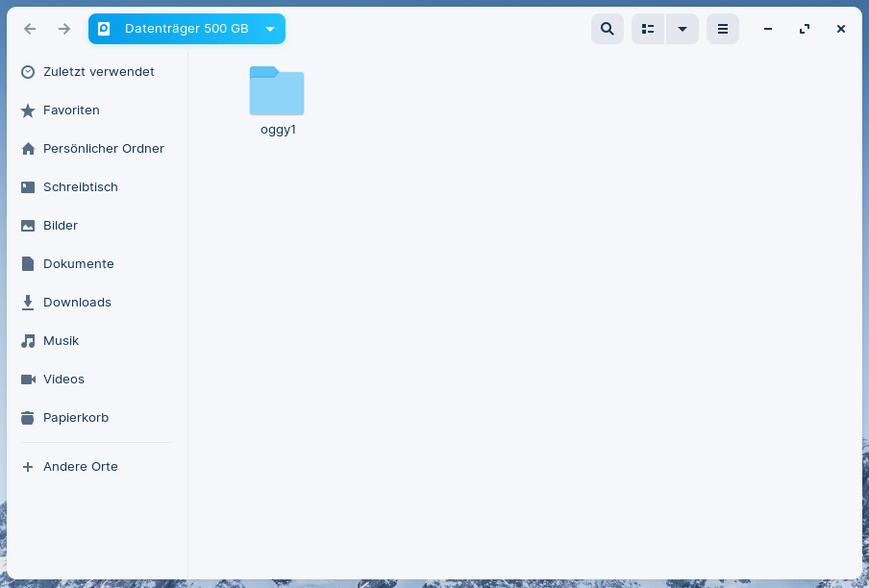Go back with the left arrow
Viewport: 869px width, 588px height.
(30, 29)
